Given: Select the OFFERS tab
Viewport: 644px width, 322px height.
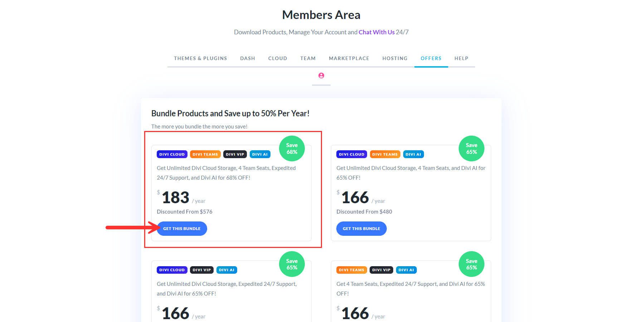Looking at the screenshot, I should [x=431, y=58].
